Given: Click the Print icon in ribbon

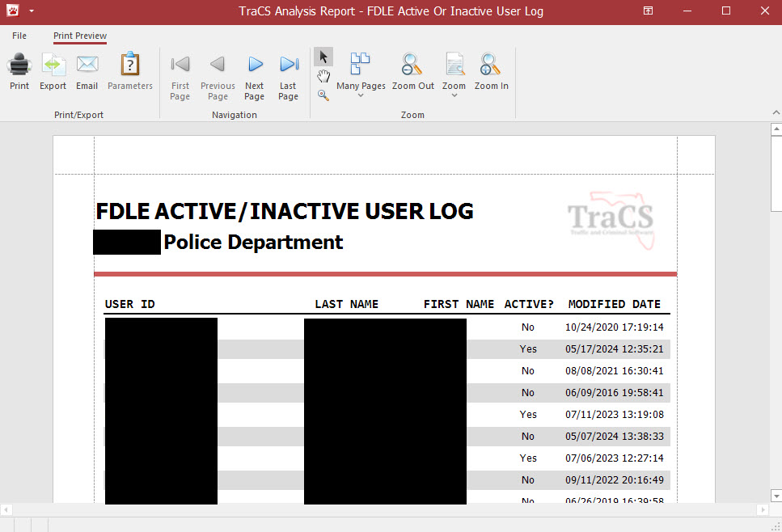Looking at the screenshot, I should pos(19,71).
